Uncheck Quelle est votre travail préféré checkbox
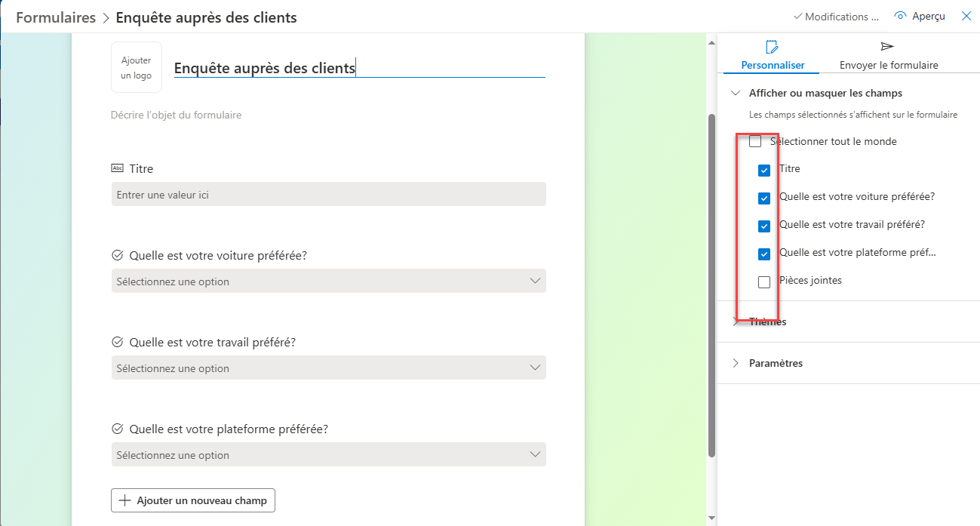 764,226
